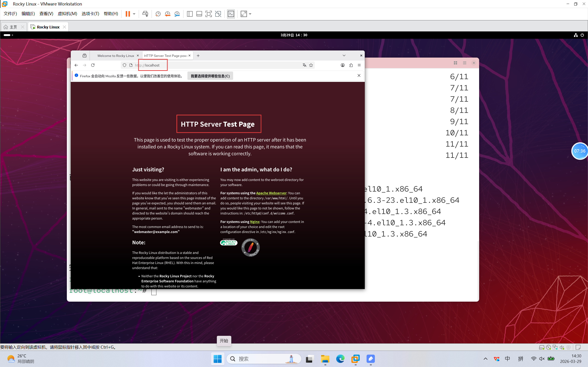Toggle VMware unity mode icon
The width and height of the screenshot is (588, 367).
click(218, 14)
